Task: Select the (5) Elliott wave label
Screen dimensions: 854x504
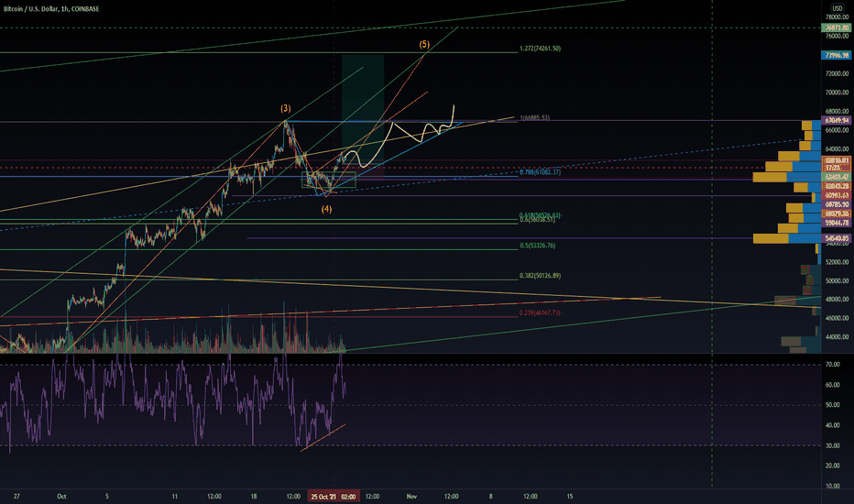Action: 423,44
